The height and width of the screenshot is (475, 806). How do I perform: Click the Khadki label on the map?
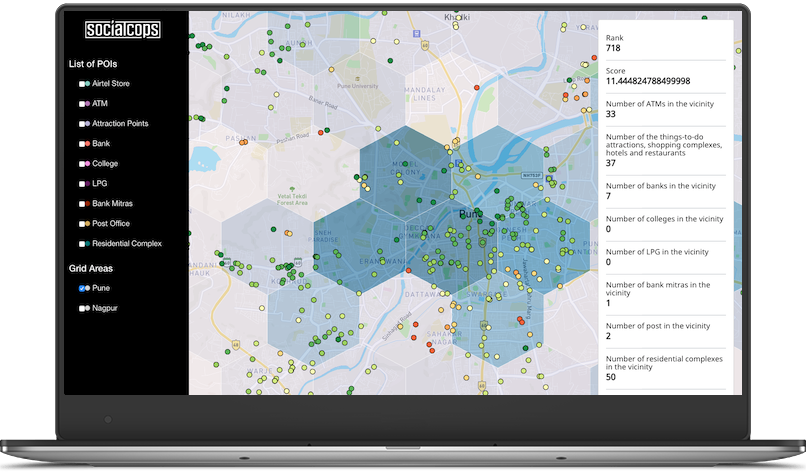click(x=457, y=17)
